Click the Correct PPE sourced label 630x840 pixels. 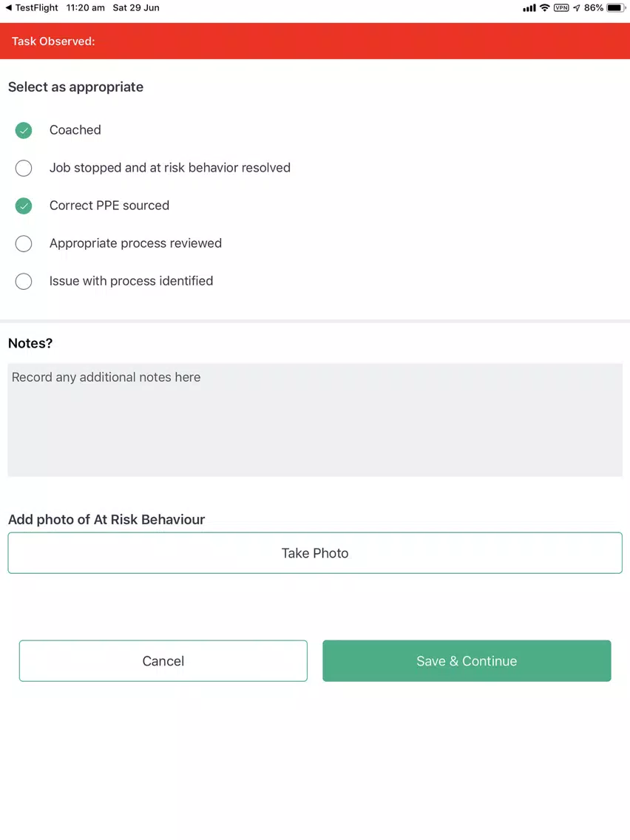point(109,206)
